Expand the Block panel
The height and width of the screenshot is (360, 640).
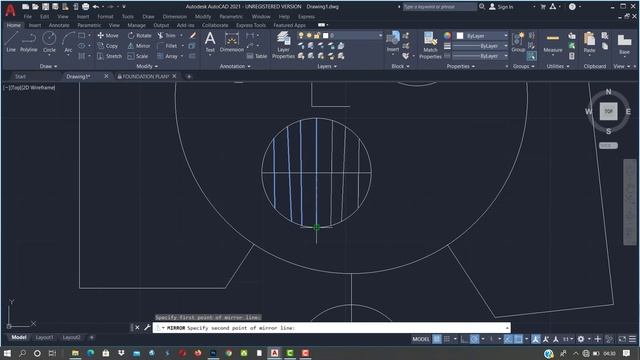coord(400,66)
